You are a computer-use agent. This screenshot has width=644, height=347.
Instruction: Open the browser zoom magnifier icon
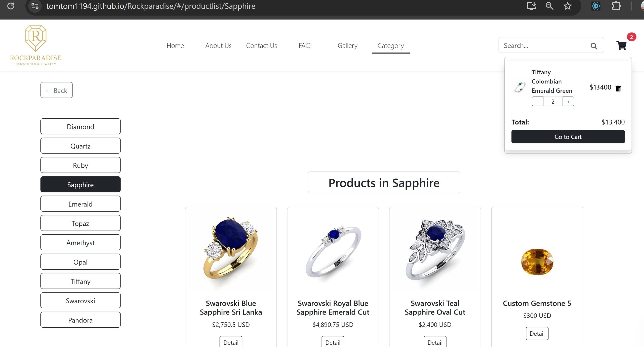549,6
